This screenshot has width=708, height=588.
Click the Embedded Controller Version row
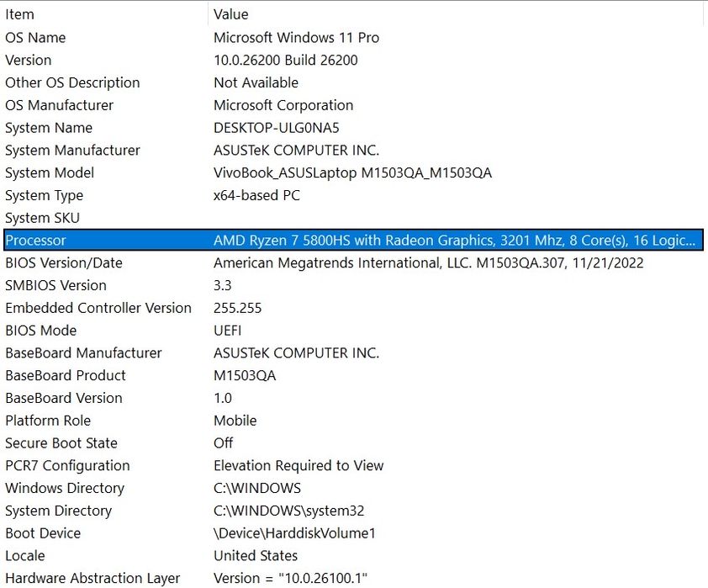point(98,308)
